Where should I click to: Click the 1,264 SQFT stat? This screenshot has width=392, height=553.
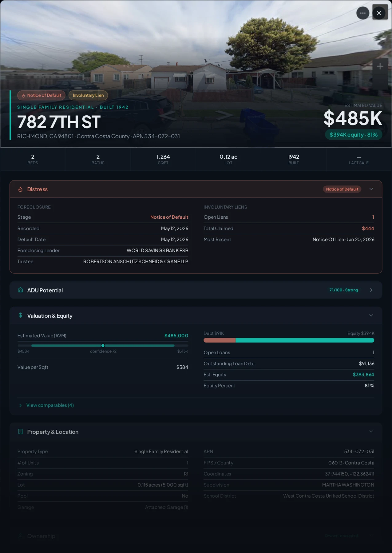163,159
